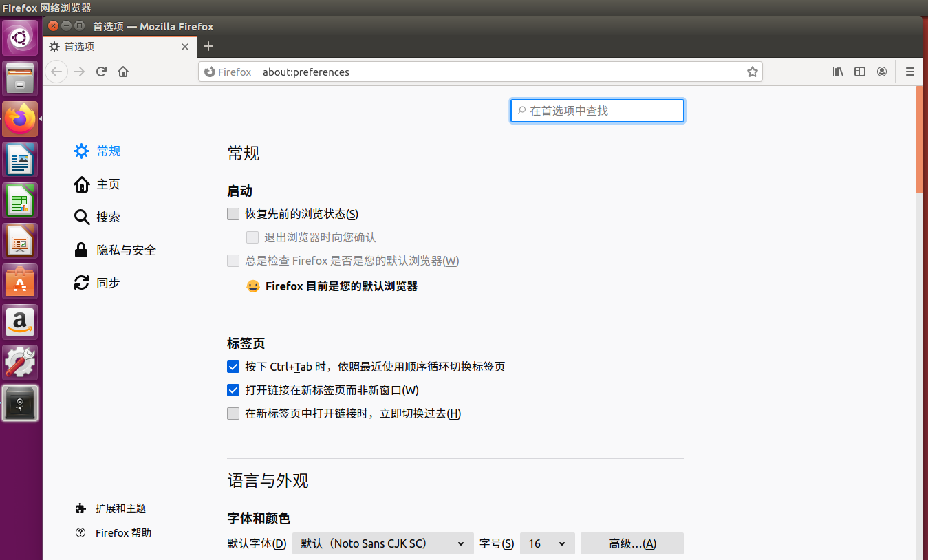Focus the 在首选项中查找 search field
Viewport: 928px width, 560px height.
597,111
